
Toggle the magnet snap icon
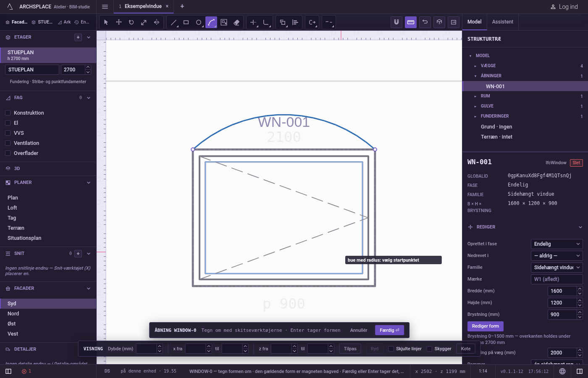coord(396,22)
